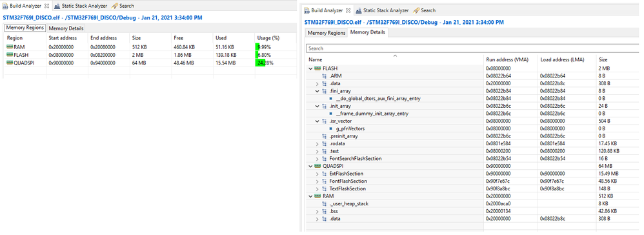644x235 pixels.
Task: Collapse the FLASH node in Memory Details
Action: coord(310,68)
